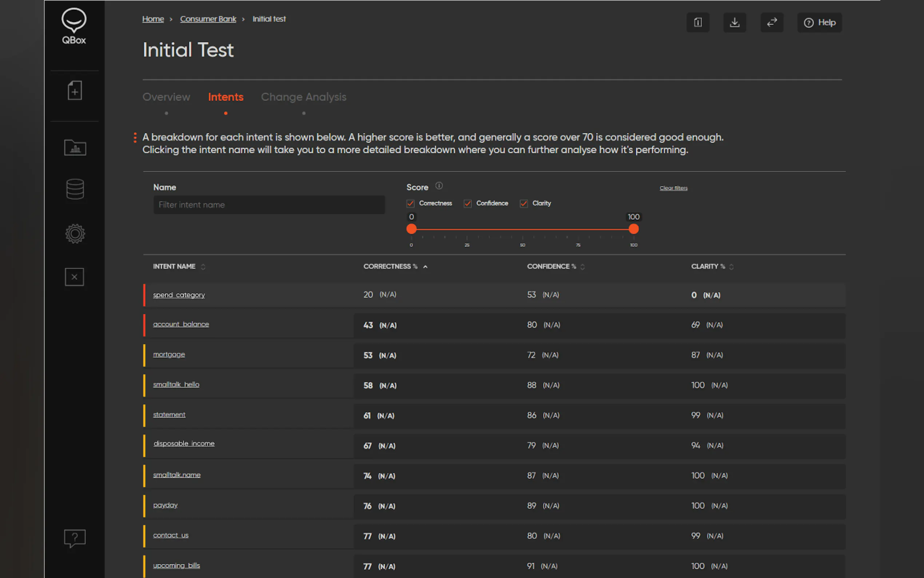Open the chart folder sidebar icon

pyautogui.click(x=75, y=147)
